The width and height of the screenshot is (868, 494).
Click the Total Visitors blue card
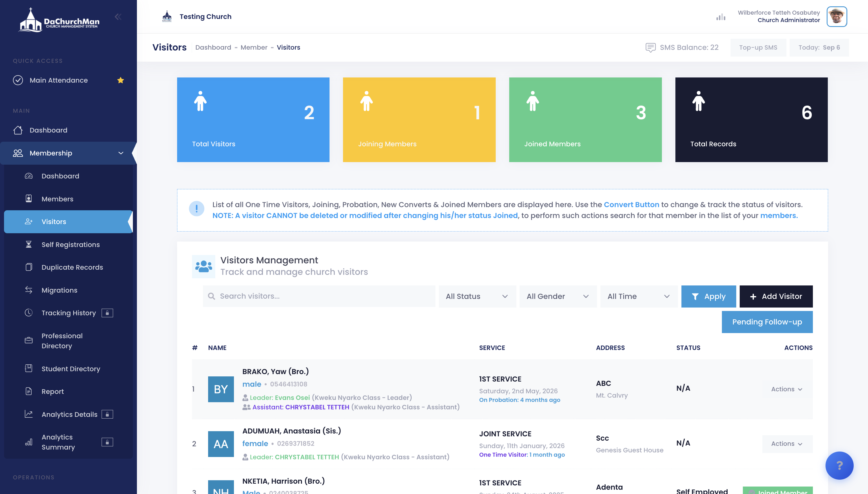pyautogui.click(x=253, y=120)
